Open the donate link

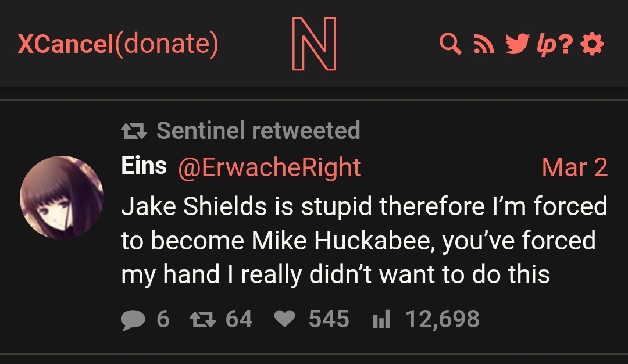(167, 44)
